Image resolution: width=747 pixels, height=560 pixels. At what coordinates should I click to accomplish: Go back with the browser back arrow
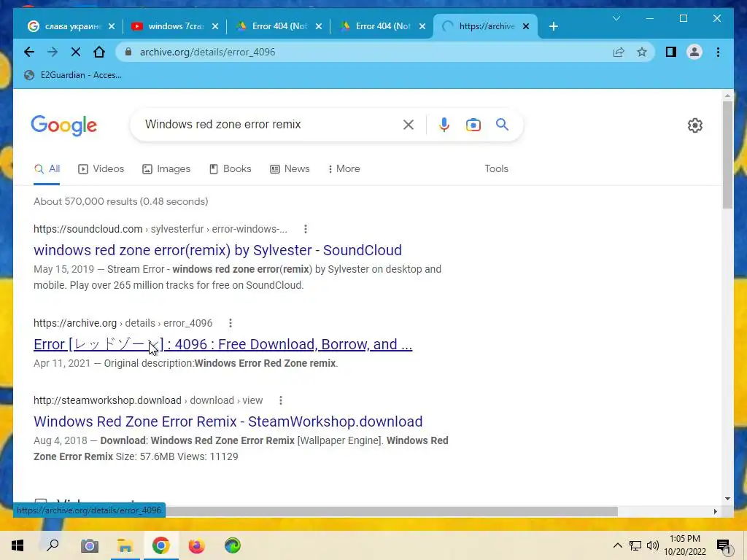(x=29, y=52)
